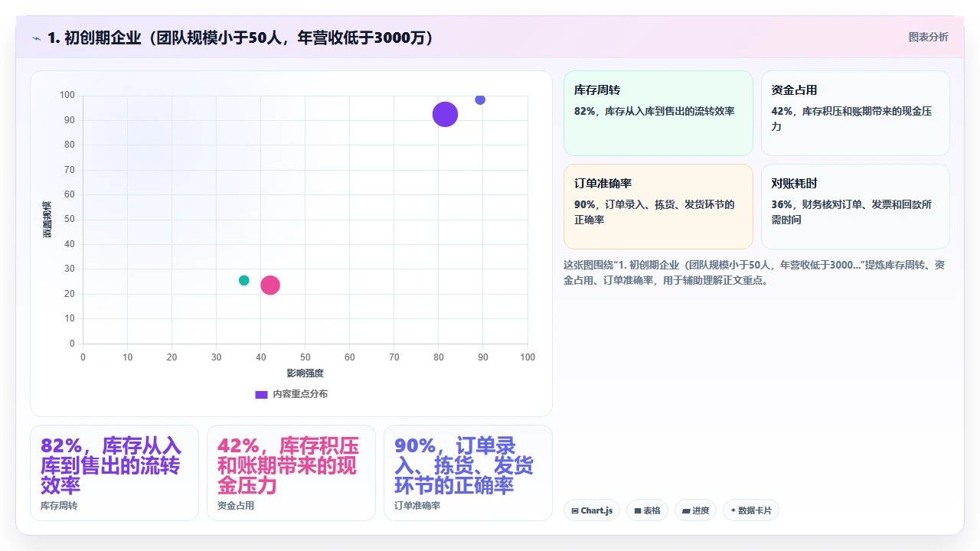Image resolution: width=980 pixels, height=551 pixels.
Task: Click the small indigo bubble near 90
Action: pyautogui.click(x=480, y=99)
